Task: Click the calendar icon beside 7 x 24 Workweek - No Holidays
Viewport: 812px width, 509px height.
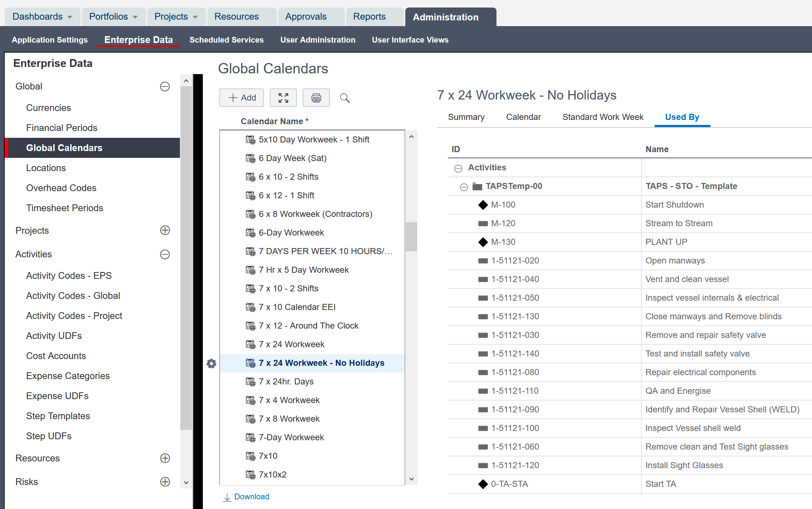Action: (250, 363)
